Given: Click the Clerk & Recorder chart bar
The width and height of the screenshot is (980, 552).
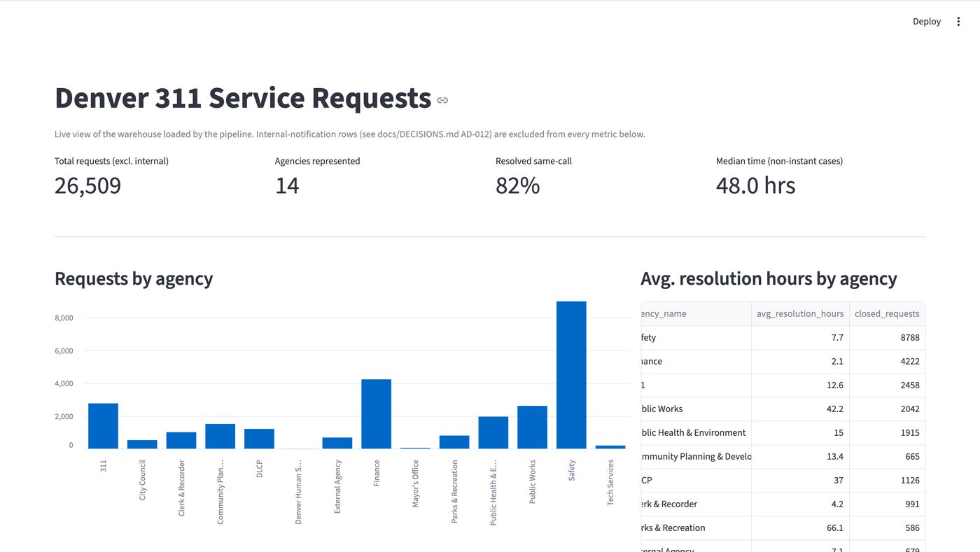Looking at the screenshot, I should 181,441.
